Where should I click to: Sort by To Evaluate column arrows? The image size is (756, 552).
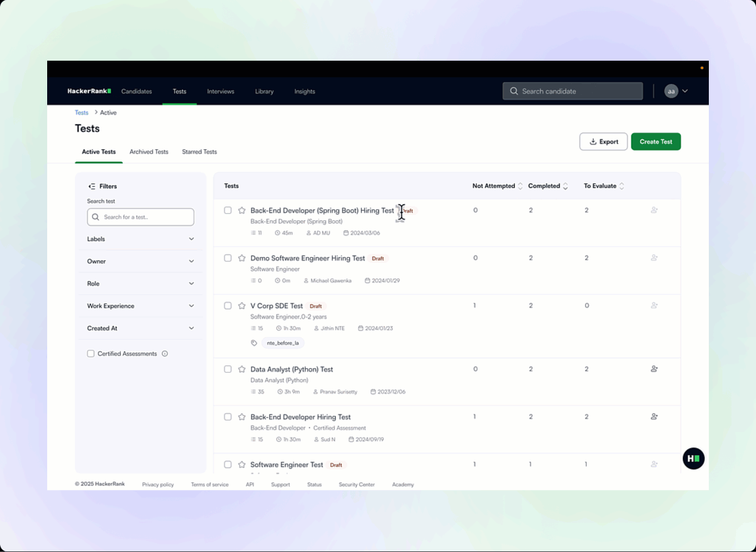click(x=622, y=186)
